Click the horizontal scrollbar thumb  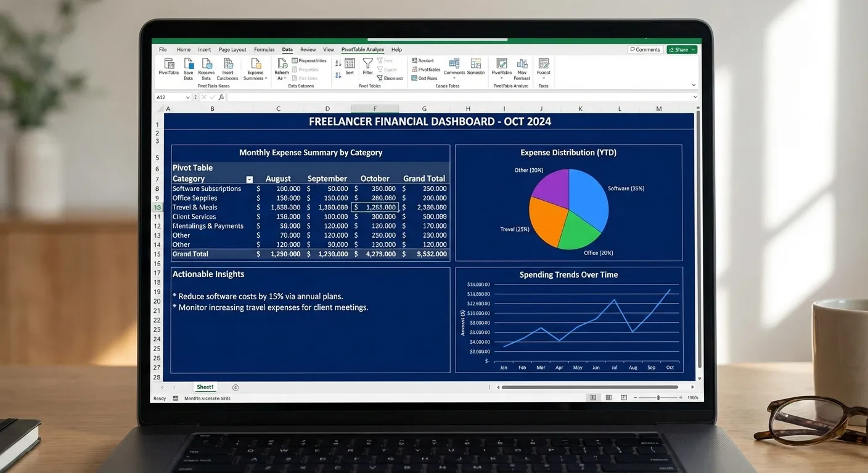click(x=591, y=387)
